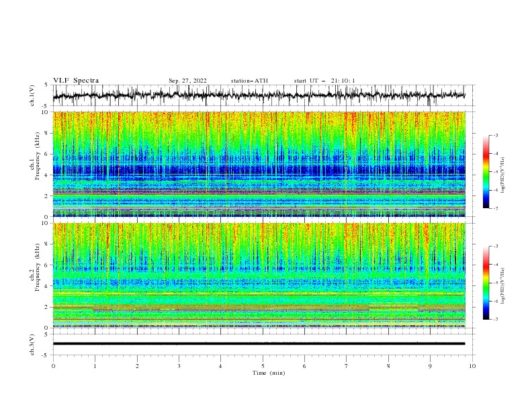Click the time axis tick label '2'
The image size is (532, 411).
pos(137,366)
